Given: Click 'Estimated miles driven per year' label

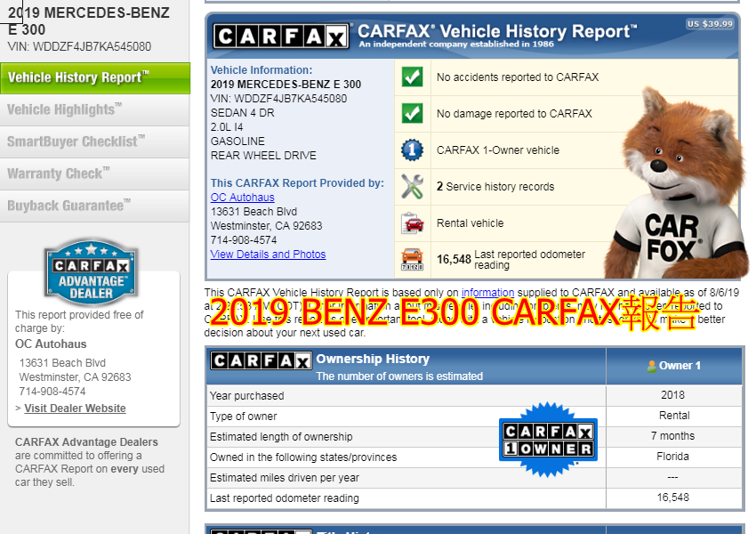Looking at the screenshot, I should point(285,478).
